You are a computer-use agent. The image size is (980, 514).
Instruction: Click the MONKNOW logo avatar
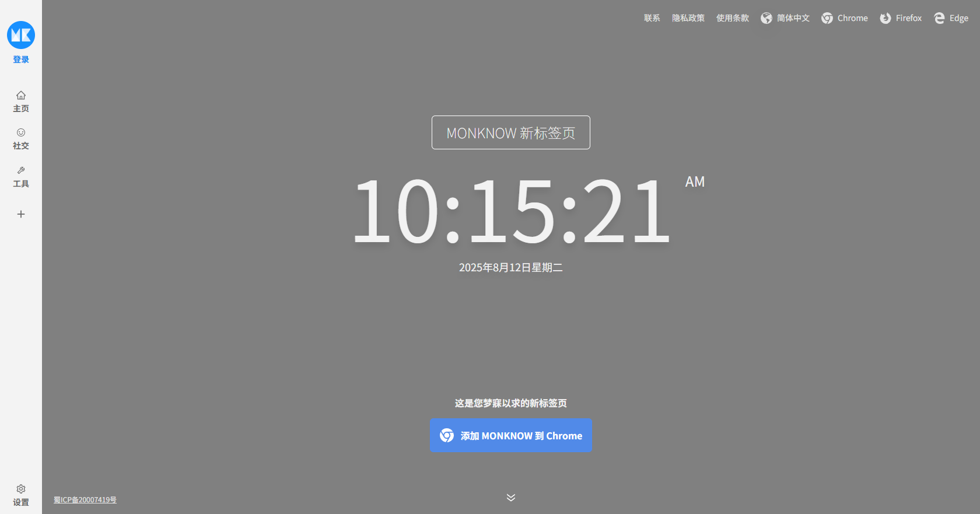tap(21, 35)
